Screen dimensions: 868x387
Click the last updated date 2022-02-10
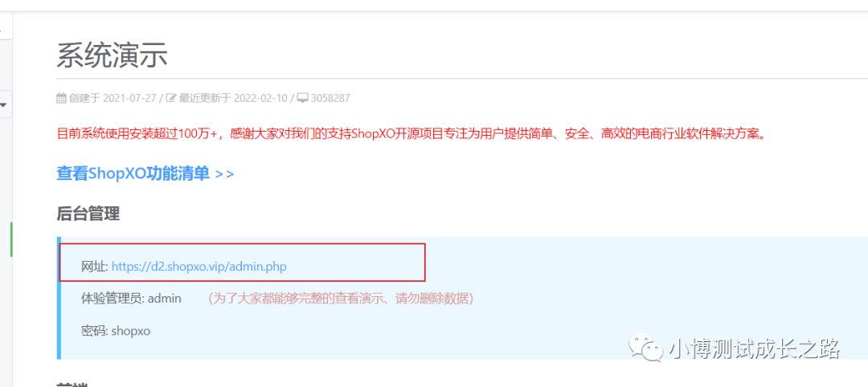tap(260, 99)
